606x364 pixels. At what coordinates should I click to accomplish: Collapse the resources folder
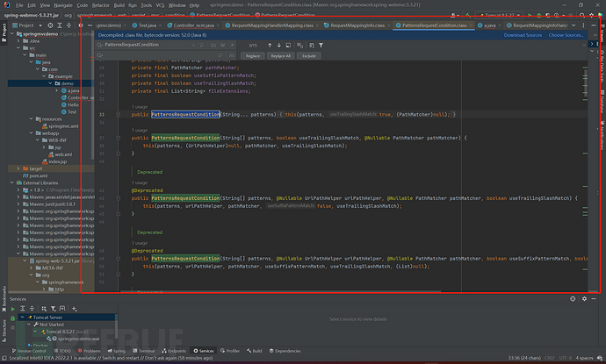[31, 119]
